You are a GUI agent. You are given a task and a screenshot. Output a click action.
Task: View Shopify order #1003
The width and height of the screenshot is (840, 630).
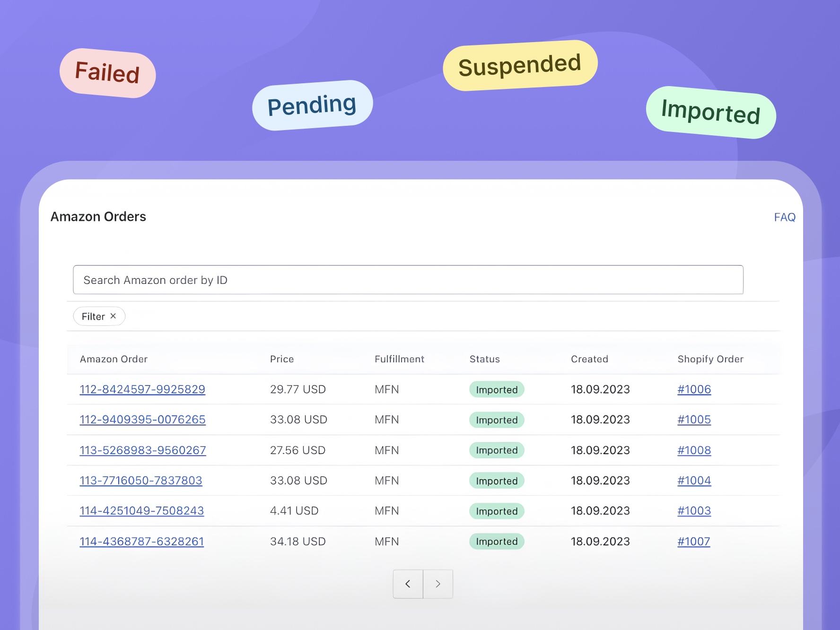point(694,511)
